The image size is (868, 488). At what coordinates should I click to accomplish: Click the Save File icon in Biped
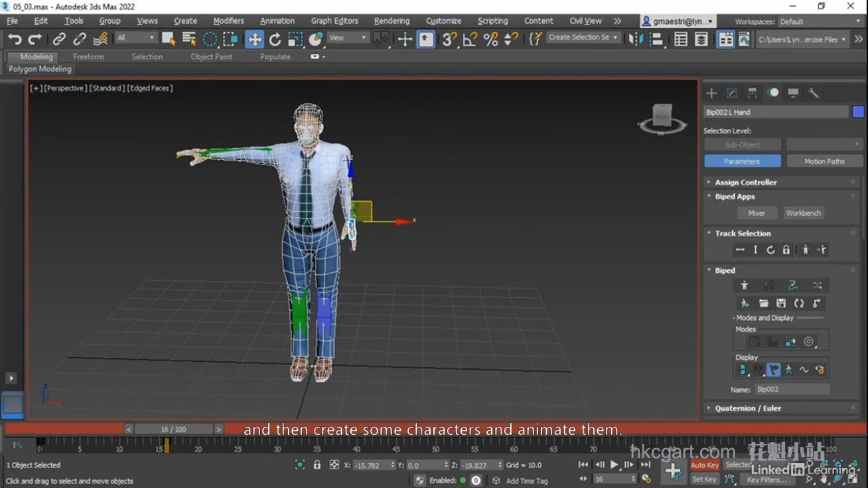tap(781, 303)
